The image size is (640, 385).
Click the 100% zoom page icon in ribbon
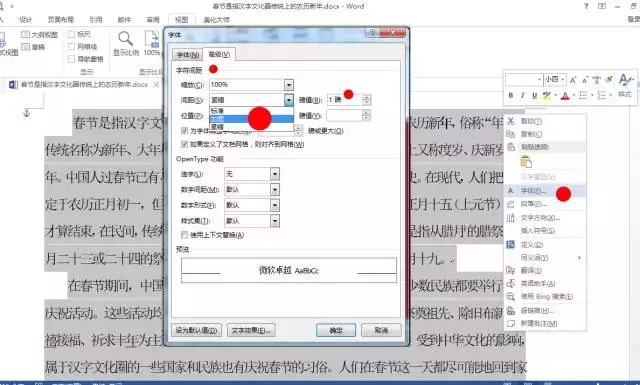coord(152,44)
